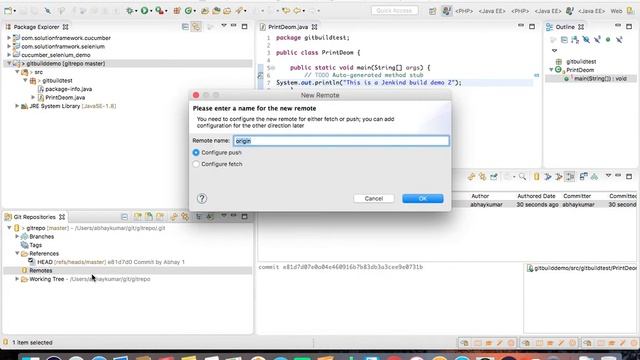Click Author column header in History table
The width and height of the screenshot is (640, 360).
480,196
